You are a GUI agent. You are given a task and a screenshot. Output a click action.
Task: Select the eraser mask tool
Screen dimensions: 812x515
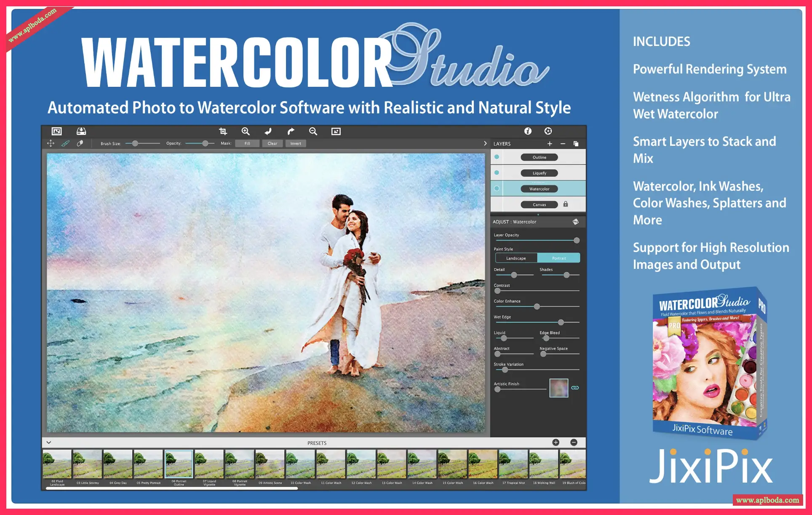click(x=80, y=143)
